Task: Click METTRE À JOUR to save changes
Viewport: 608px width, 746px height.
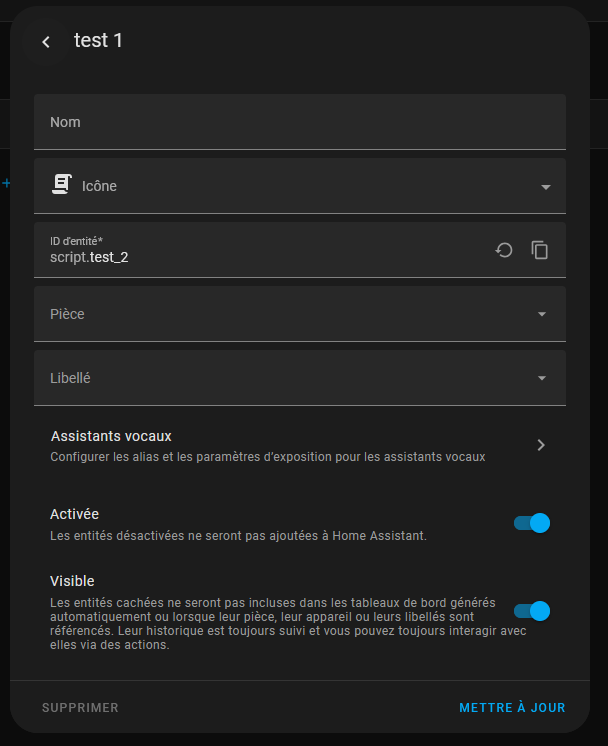Action: [x=512, y=707]
